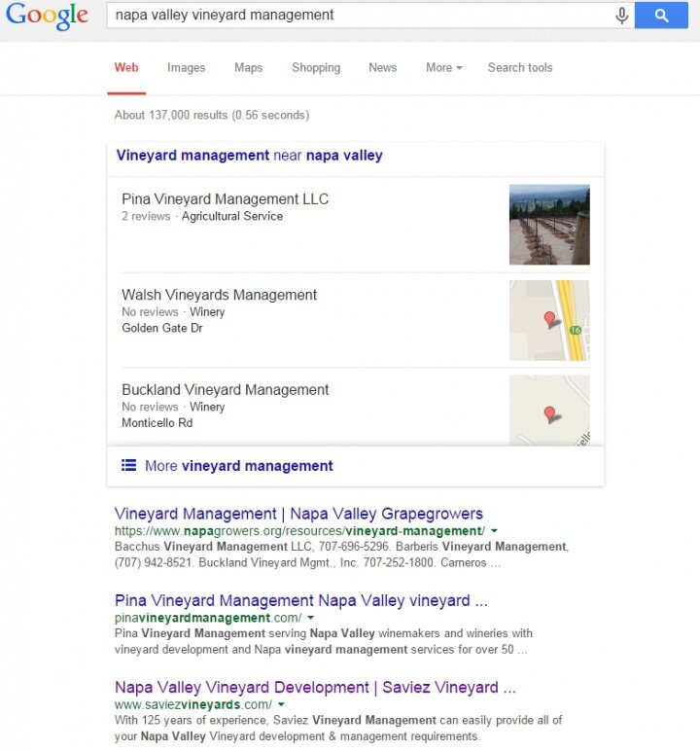The image size is (700, 751).
Task: Click the Pina Vineyard photo thumbnail
Action: pyautogui.click(x=549, y=225)
